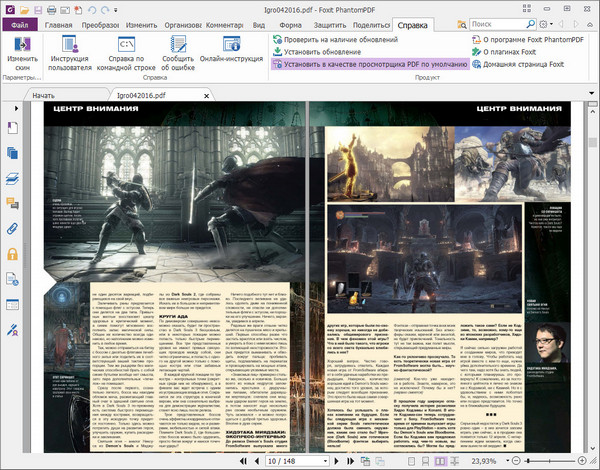
Task: Switch to the Igro042016.pdf document tab
Action: [x=142, y=94]
